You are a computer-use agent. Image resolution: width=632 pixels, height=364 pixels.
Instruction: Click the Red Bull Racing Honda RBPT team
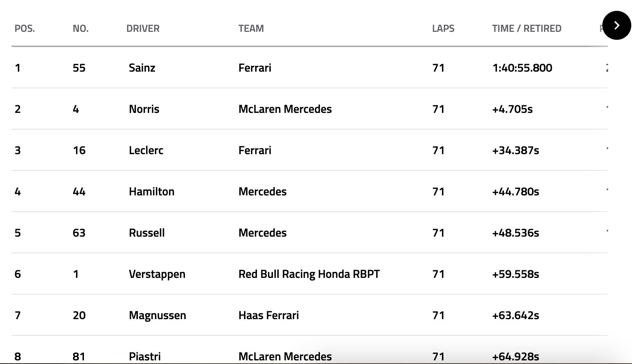(309, 274)
